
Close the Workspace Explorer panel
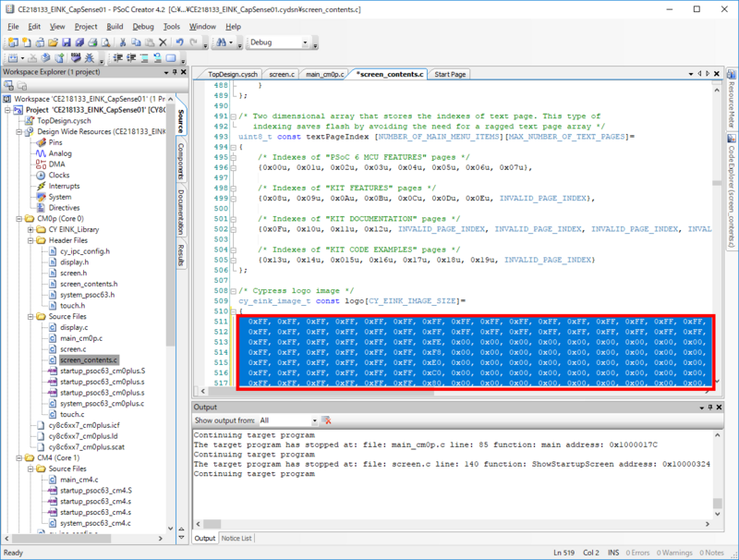pos(184,72)
